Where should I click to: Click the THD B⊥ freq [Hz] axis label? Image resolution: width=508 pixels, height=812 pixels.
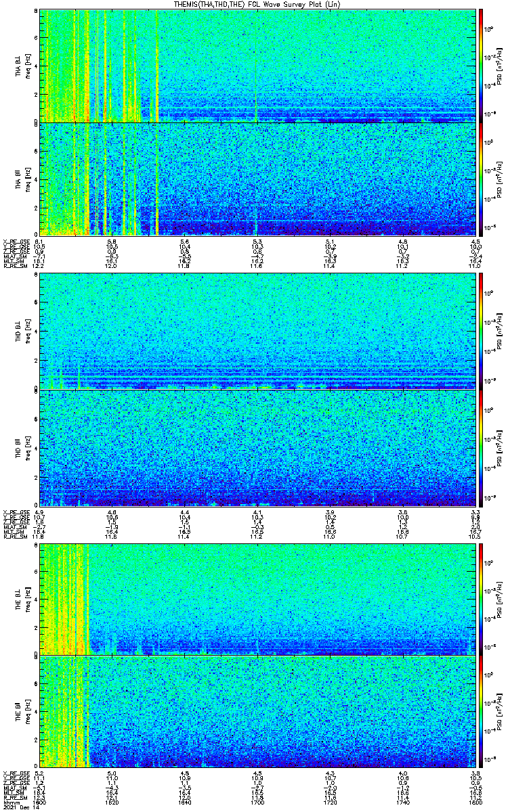click(x=28, y=331)
